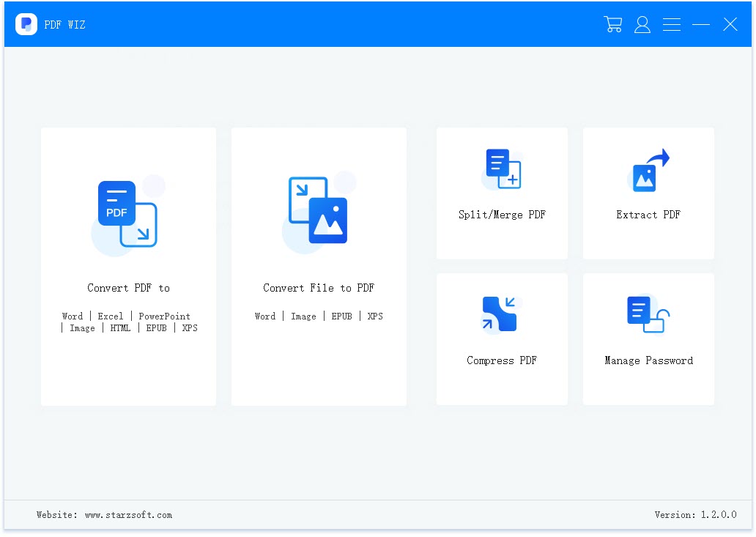Choose Word under Convert PDF to
The image size is (756, 537).
click(73, 316)
